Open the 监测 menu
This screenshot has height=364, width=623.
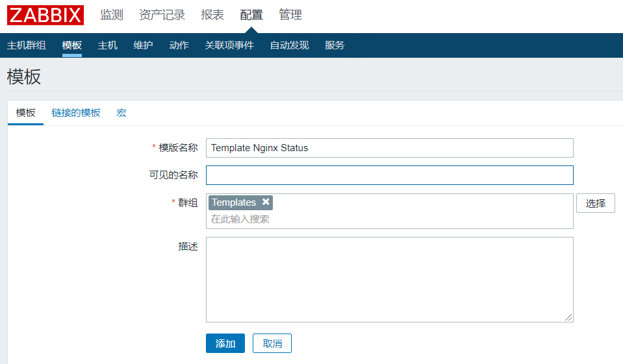112,15
